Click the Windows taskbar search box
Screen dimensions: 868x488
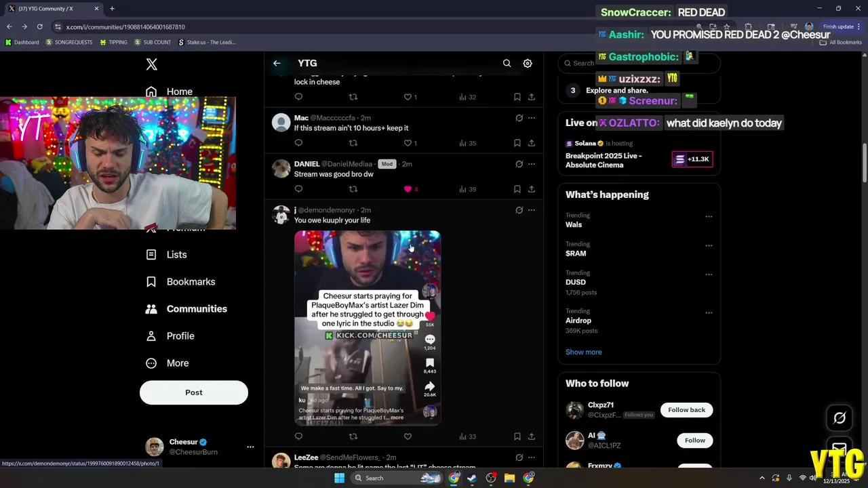point(397,478)
